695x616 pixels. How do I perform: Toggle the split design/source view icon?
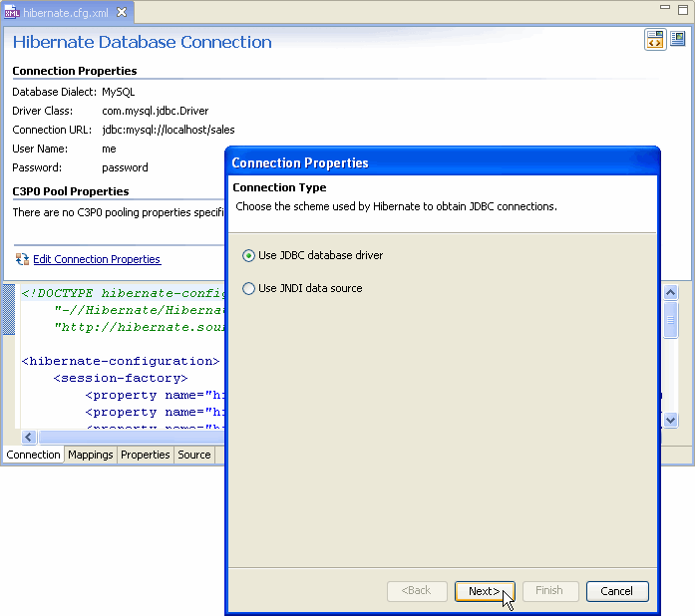(655, 40)
